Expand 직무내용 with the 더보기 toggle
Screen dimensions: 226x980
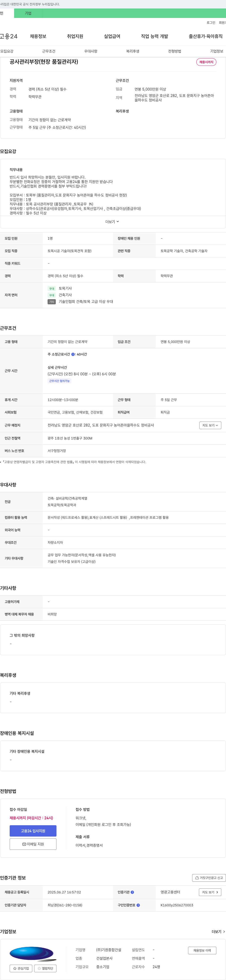click(x=113, y=222)
